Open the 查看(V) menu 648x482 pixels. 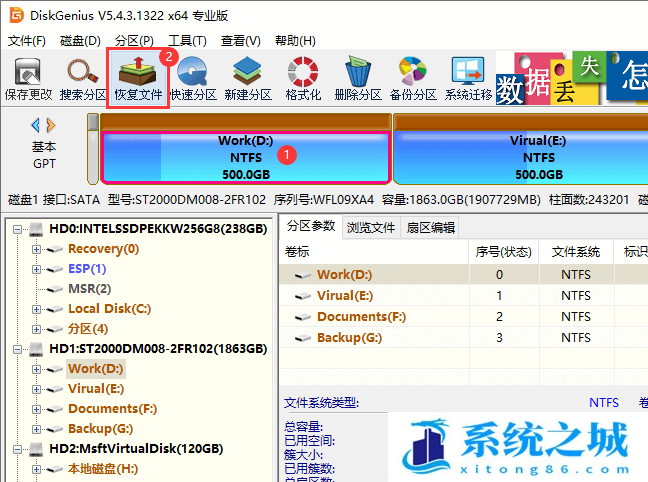click(x=241, y=41)
